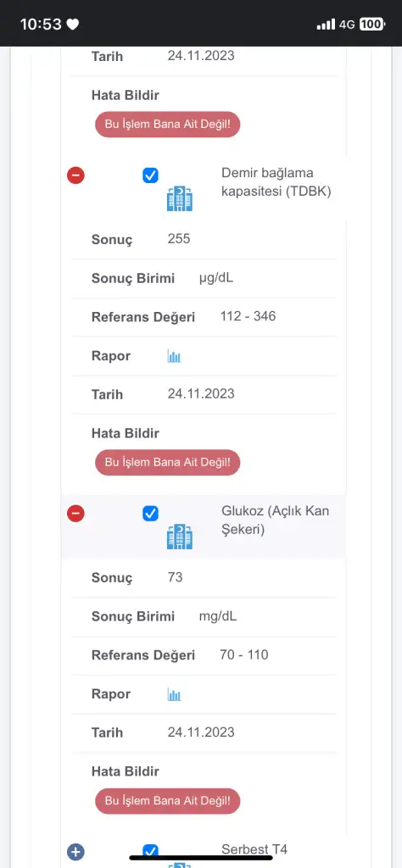This screenshot has height=868, width=402.
Task: Select the Glukoz (Açlık Kan Şekeri) title
Action: [275, 520]
